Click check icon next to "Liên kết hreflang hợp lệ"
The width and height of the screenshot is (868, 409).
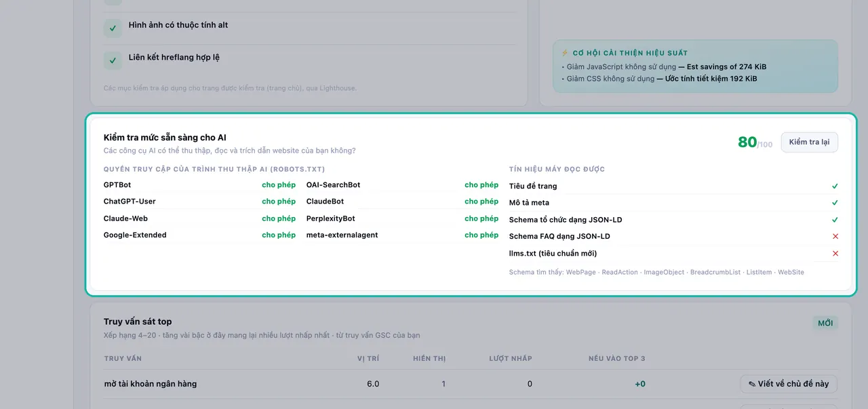pyautogui.click(x=113, y=60)
